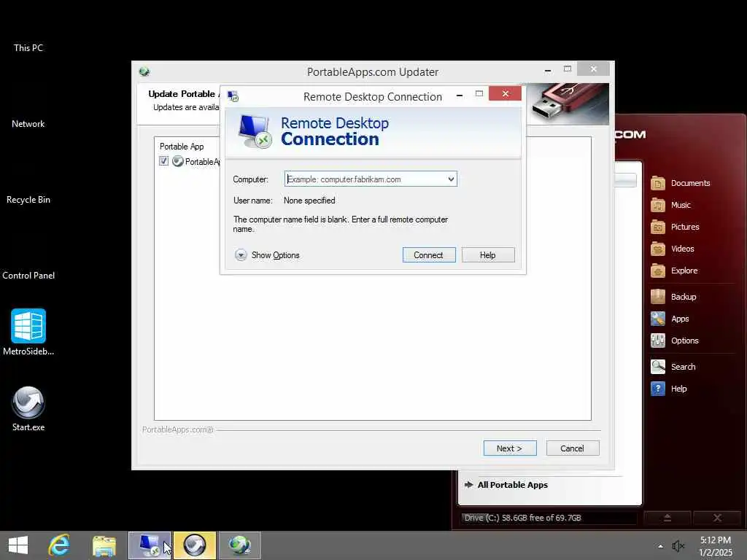This screenshot has width=747, height=560.
Task: Click the muted volume tray icon
Action: [678, 546]
